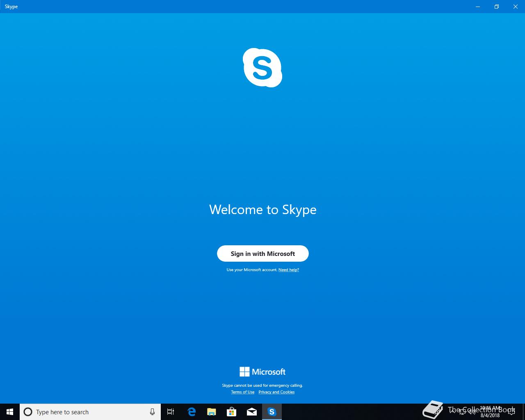Screen dimensions: 525x420
Task: Click the Sign in with Microsoft button
Action: [x=262, y=253]
